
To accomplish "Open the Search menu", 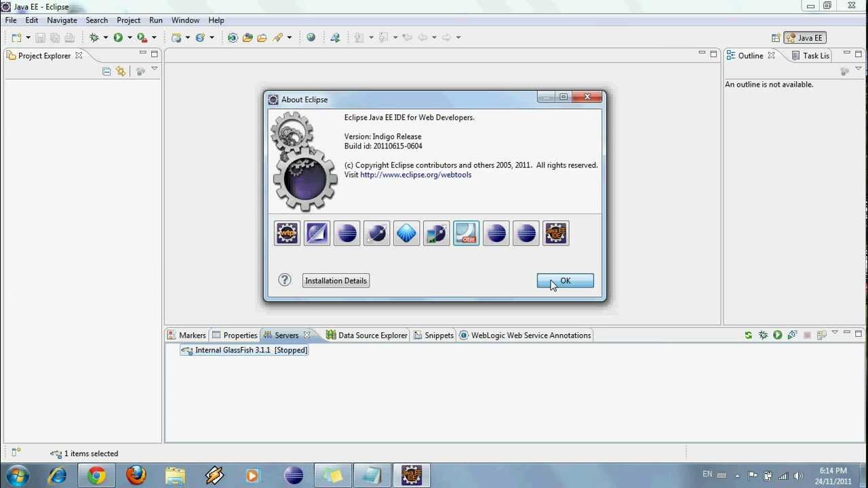I will [97, 20].
